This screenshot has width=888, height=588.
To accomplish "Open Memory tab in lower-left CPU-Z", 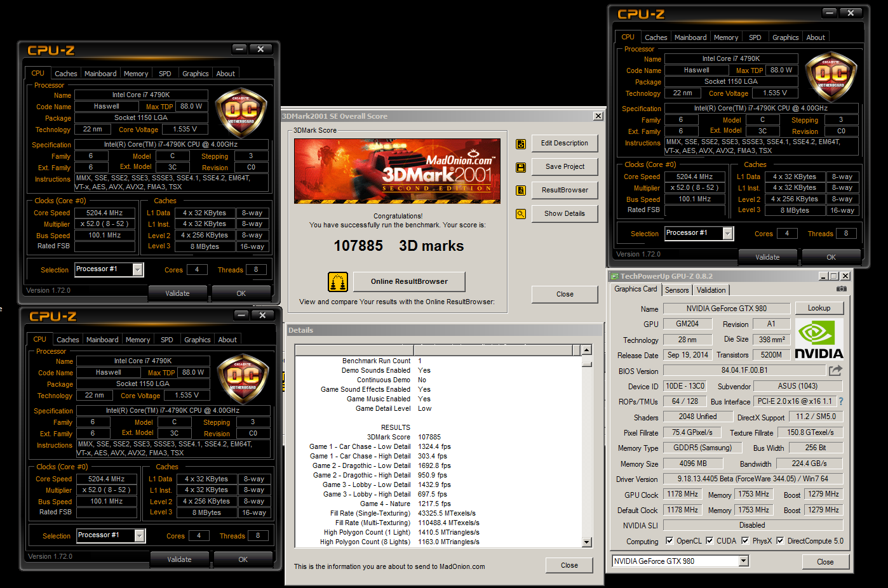I will pyautogui.click(x=138, y=340).
